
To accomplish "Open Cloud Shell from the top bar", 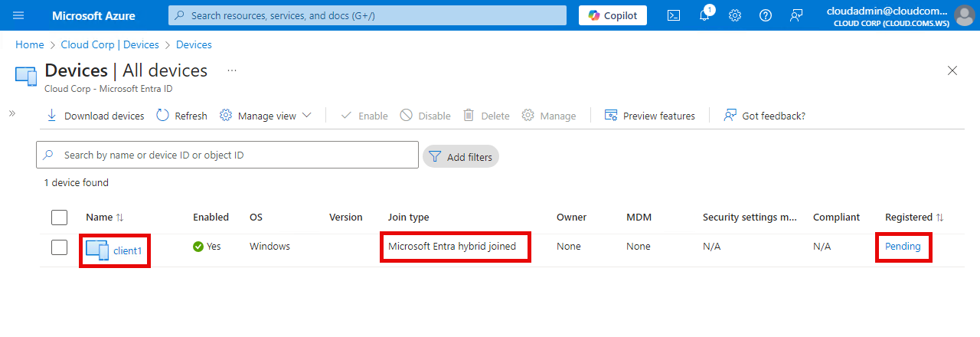I will [x=674, y=15].
